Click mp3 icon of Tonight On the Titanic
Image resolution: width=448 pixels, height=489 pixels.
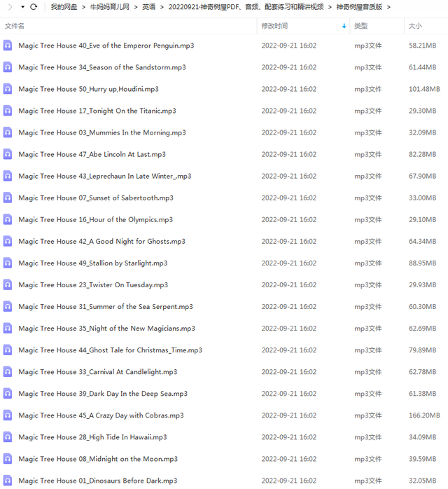click(x=8, y=111)
